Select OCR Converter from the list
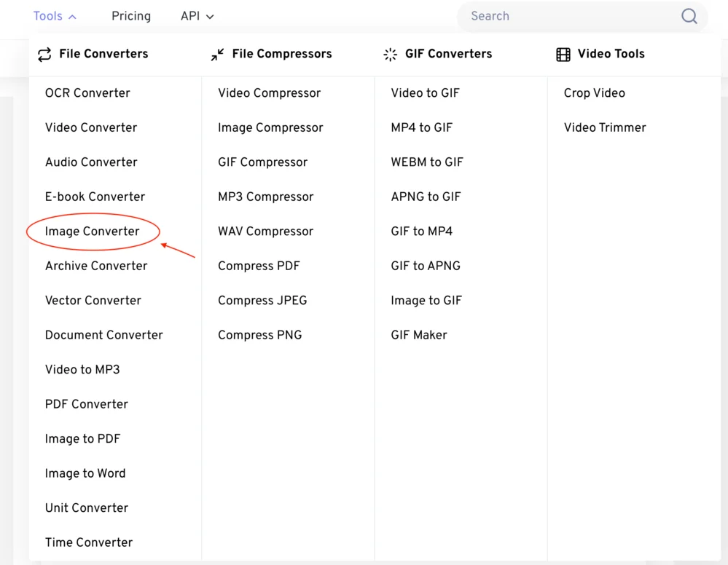728x565 pixels. (87, 93)
